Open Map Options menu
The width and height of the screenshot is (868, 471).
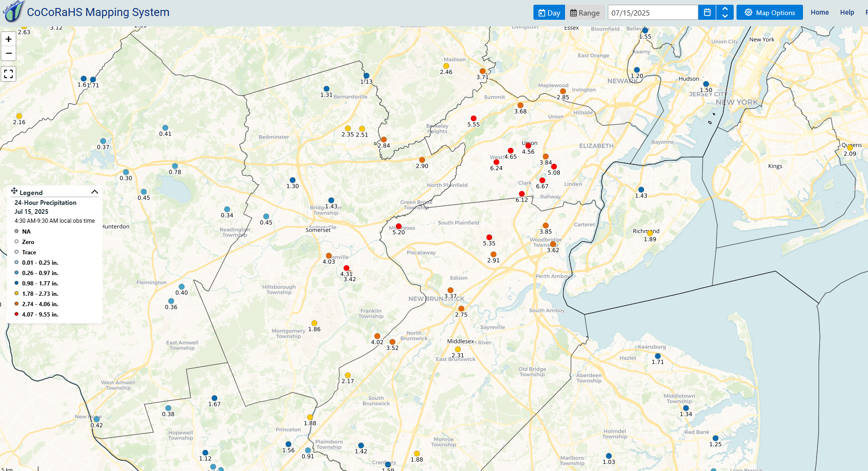click(x=770, y=13)
